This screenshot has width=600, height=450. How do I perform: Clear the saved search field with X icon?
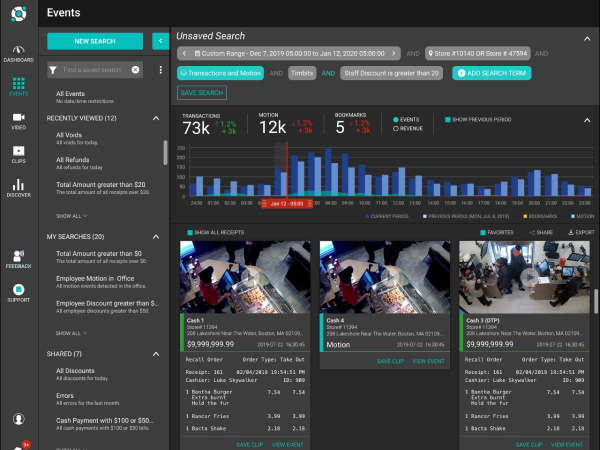tap(135, 70)
